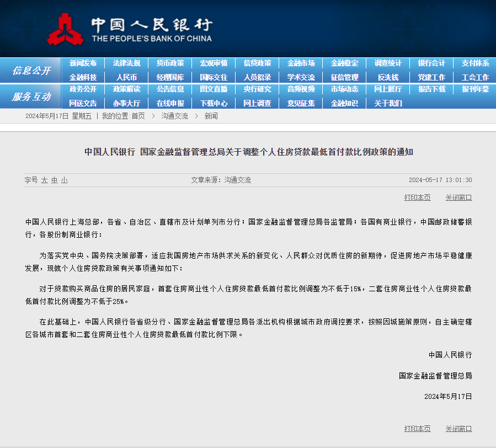The image size is (496, 448).
Task: Select 法律法规 from the navigation
Action: (127, 63)
